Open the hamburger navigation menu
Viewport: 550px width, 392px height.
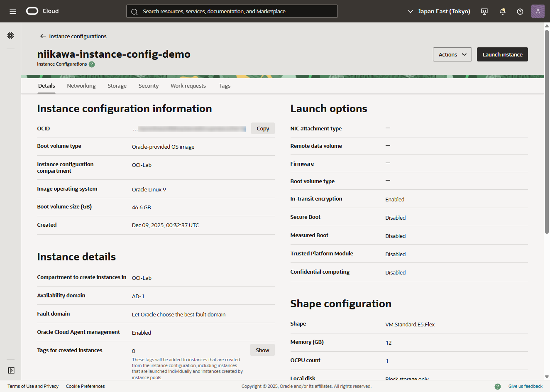pos(13,11)
